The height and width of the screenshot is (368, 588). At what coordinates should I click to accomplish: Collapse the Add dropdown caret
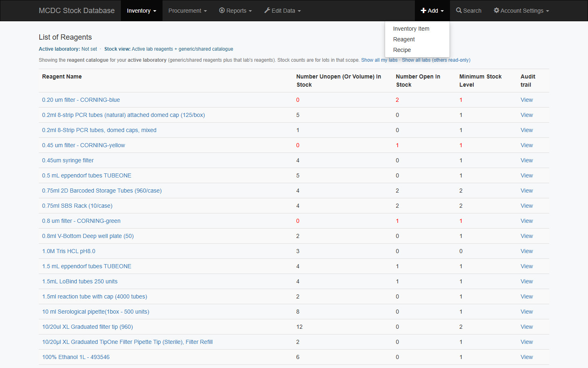point(442,11)
